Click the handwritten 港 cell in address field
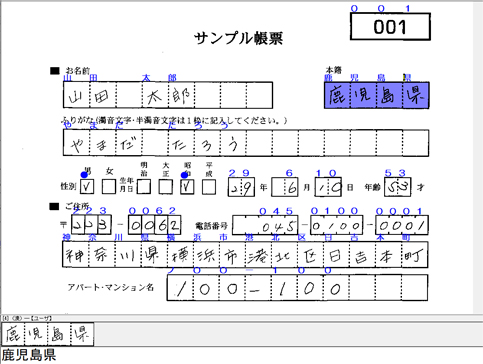The height and width of the screenshot is (364, 483). (x=258, y=255)
